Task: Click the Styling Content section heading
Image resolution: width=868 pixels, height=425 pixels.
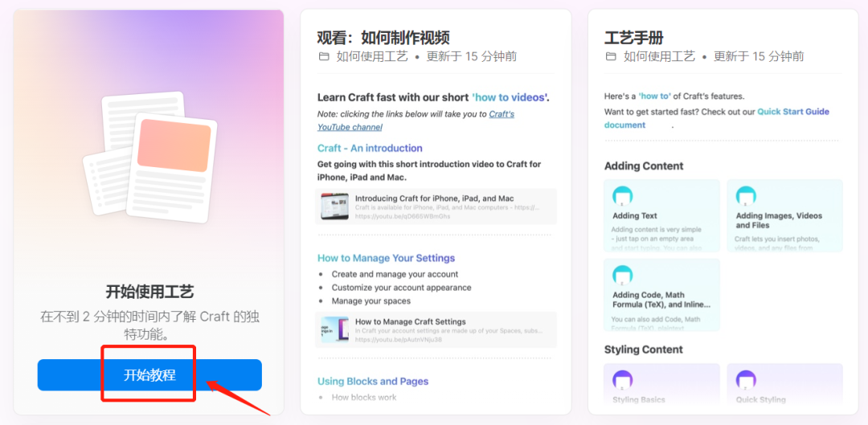Action: coord(643,349)
